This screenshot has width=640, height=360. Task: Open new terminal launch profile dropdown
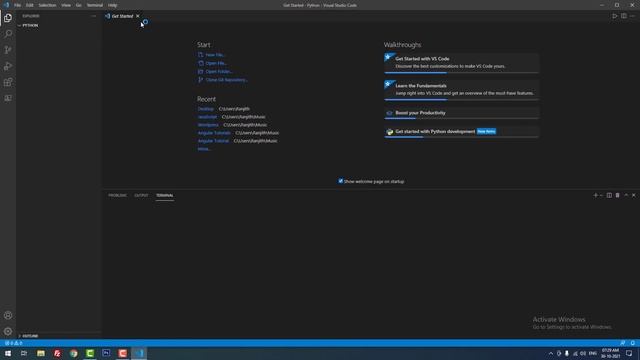point(601,196)
